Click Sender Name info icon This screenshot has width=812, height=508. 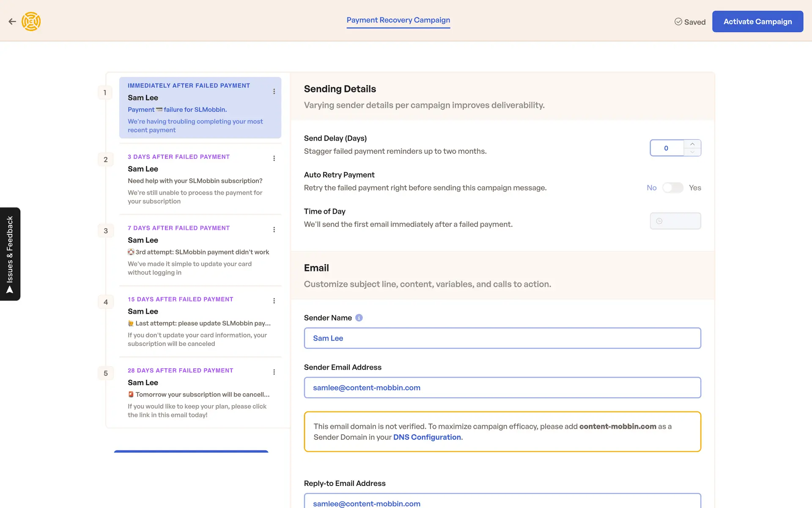pyautogui.click(x=359, y=318)
